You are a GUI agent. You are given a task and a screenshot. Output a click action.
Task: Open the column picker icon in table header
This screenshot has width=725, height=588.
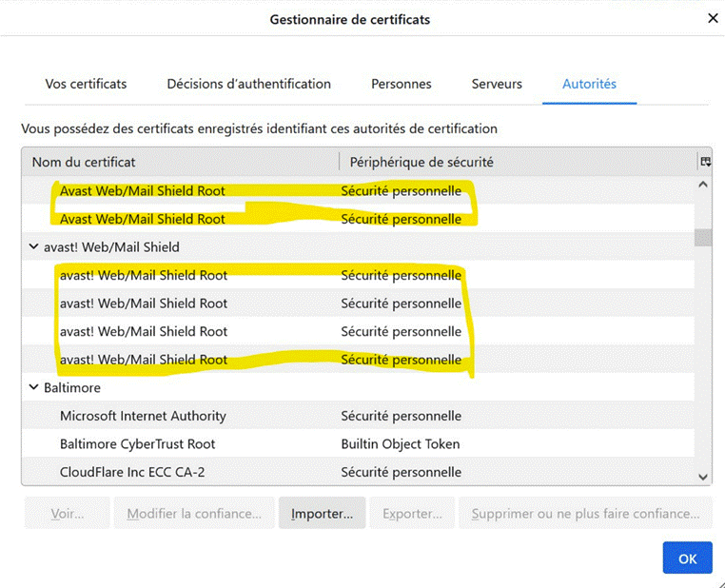coord(705,162)
